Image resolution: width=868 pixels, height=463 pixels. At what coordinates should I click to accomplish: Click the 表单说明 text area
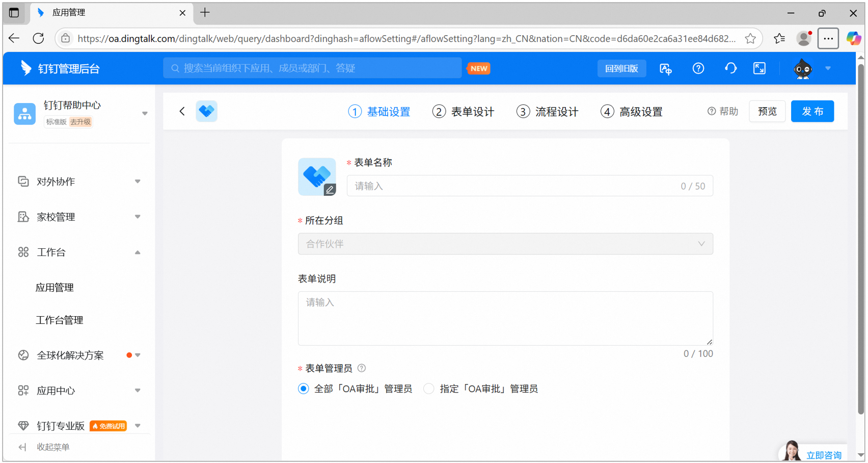pyautogui.click(x=505, y=318)
